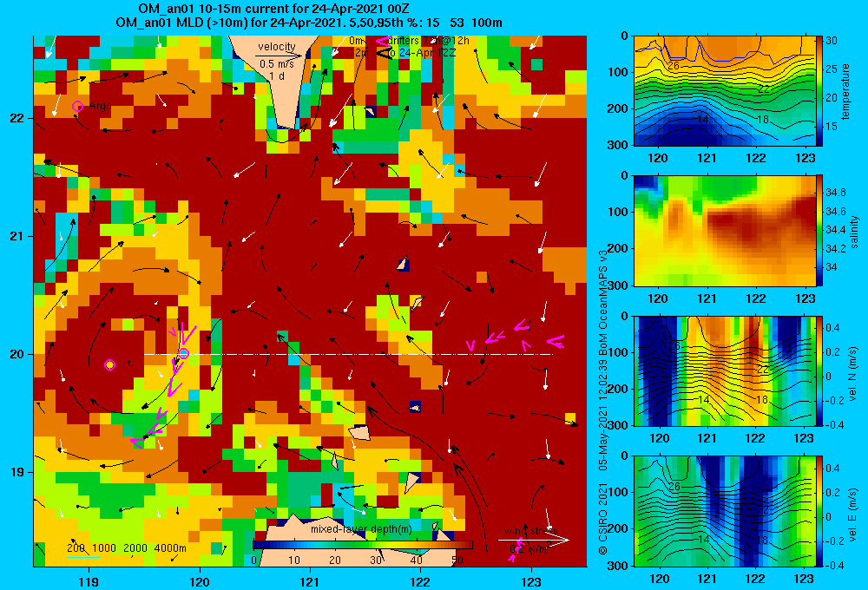Open the eastward velocity section plot

724,511
